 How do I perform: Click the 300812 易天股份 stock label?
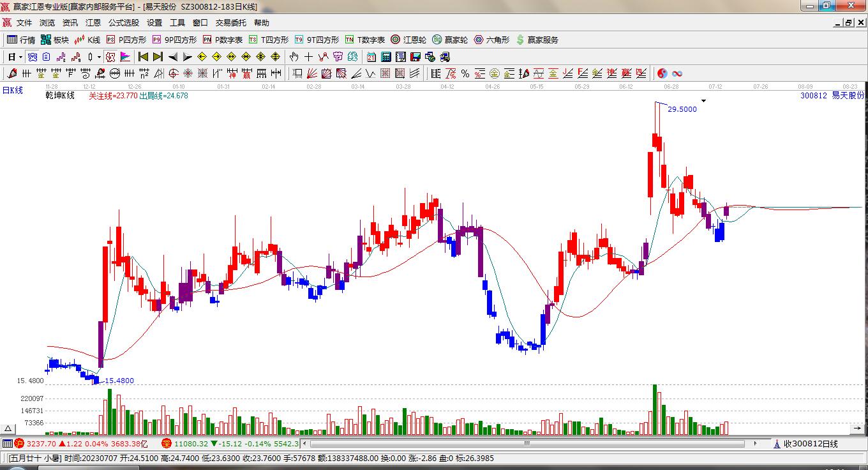(x=832, y=96)
